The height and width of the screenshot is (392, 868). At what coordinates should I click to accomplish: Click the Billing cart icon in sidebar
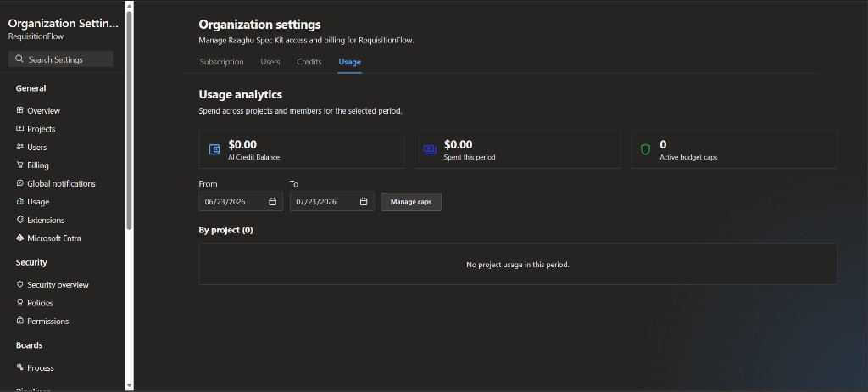(x=20, y=165)
